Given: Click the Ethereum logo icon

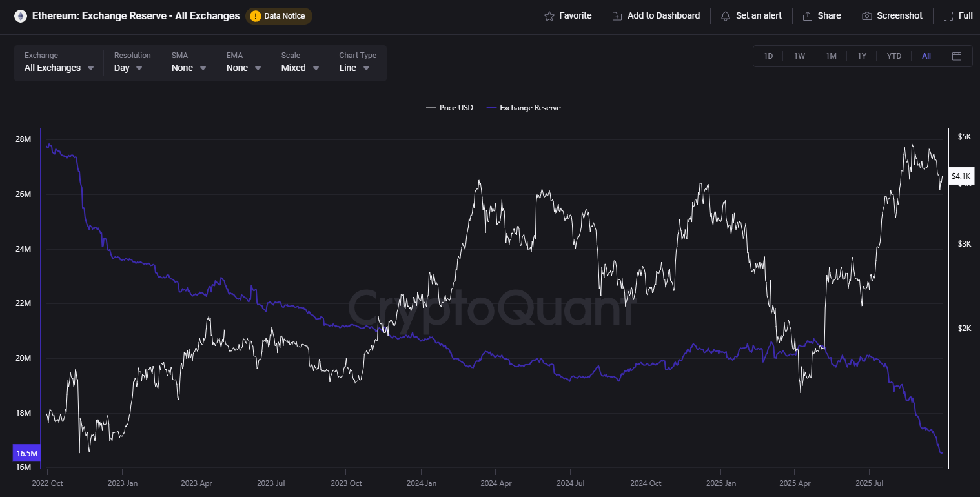Looking at the screenshot, I should point(21,16).
